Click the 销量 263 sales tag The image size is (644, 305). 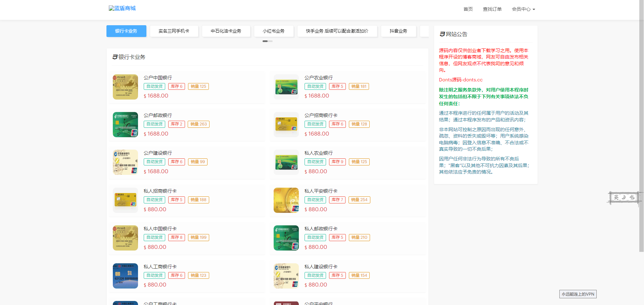[199, 124]
